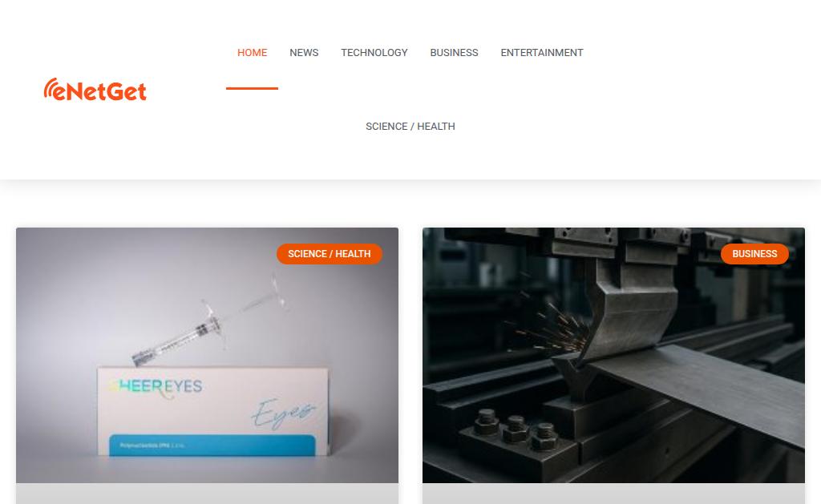This screenshot has width=821, height=504.
Task: Click the orange BUSINESS badge on the article image
Action: pyautogui.click(x=754, y=254)
